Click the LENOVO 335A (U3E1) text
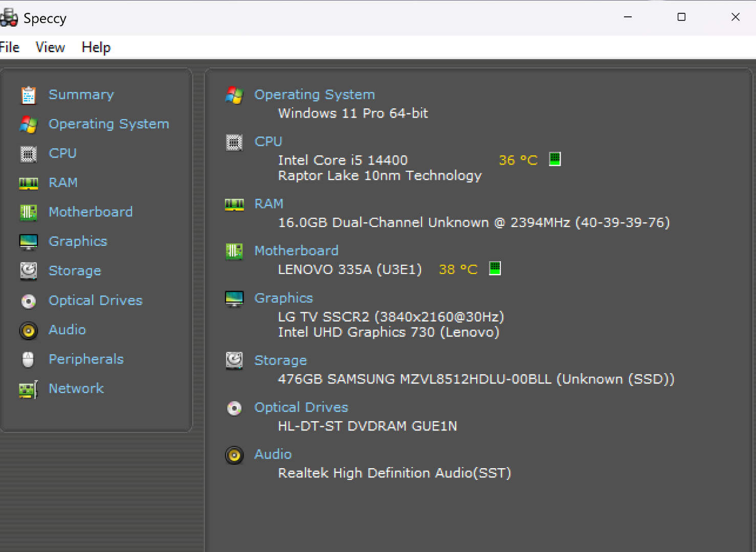 [350, 269]
